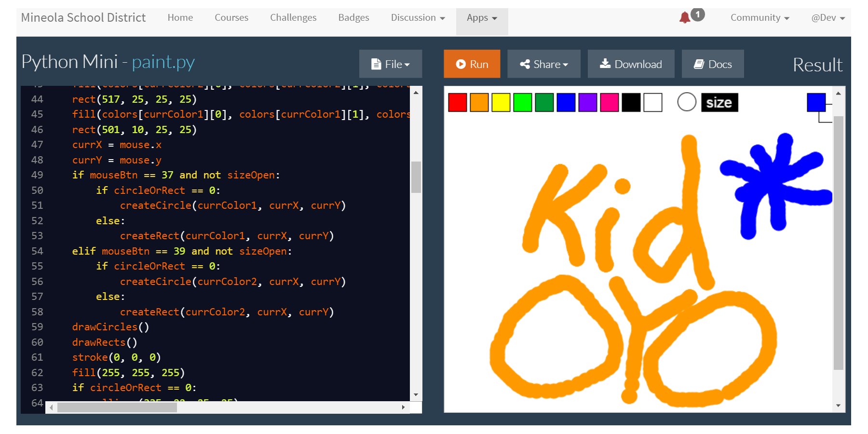Download the paint.py file
This screenshot has height=434, width=868.
(631, 64)
